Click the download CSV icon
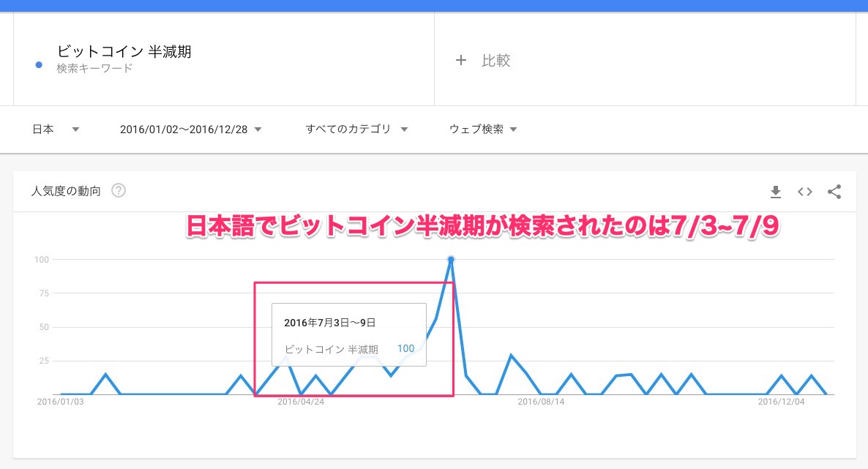Image resolution: width=868 pixels, height=469 pixels. (776, 192)
